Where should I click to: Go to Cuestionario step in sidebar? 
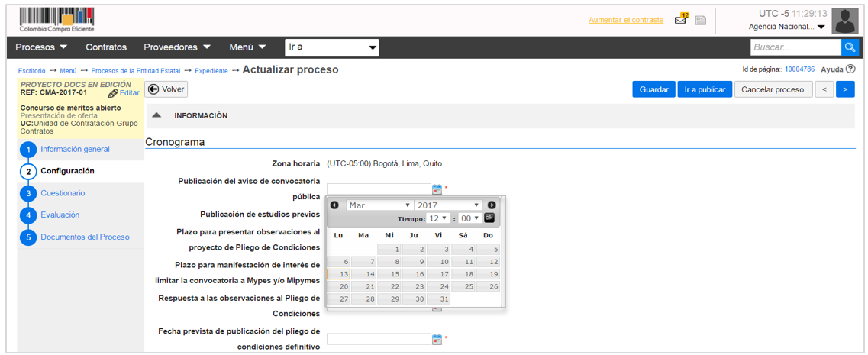63,193
